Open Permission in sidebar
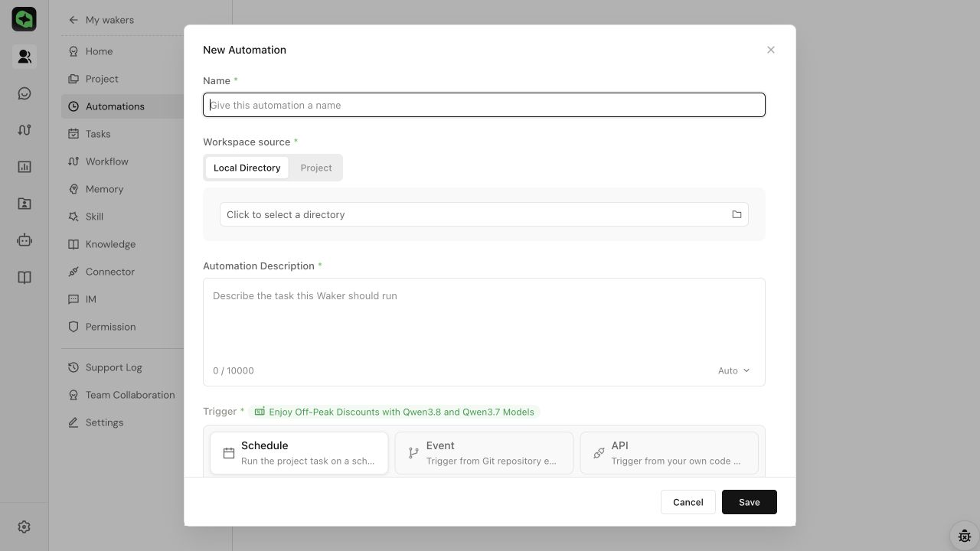This screenshot has height=551, width=980. 122,327
